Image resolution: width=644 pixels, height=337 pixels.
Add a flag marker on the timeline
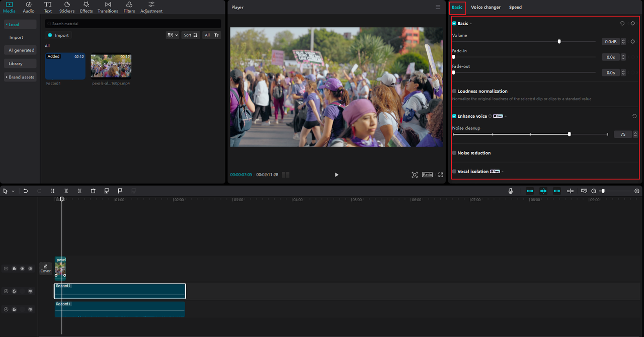pyautogui.click(x=120, y=191)
